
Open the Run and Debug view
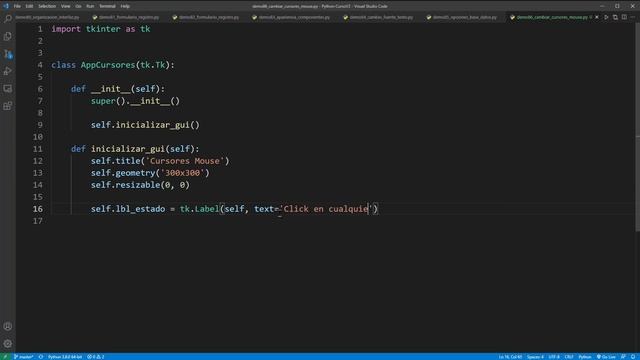tap(8, 71)
